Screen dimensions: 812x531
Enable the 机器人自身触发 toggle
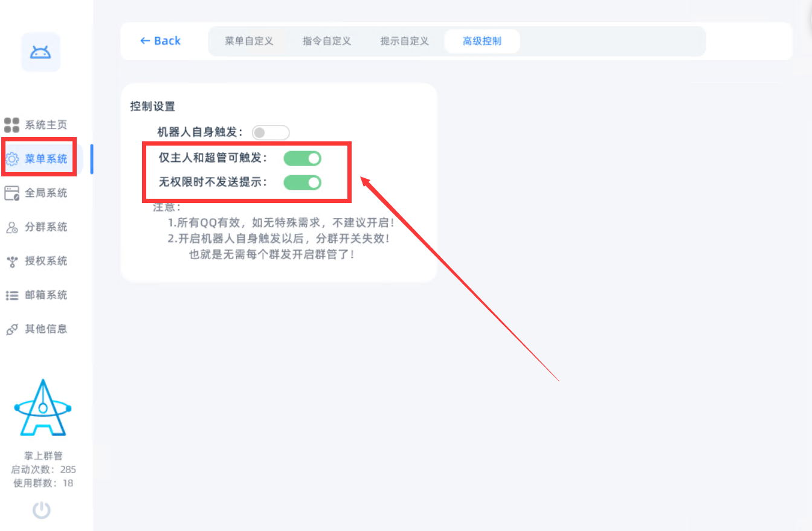pyautogui.click(x=271, y=133)
